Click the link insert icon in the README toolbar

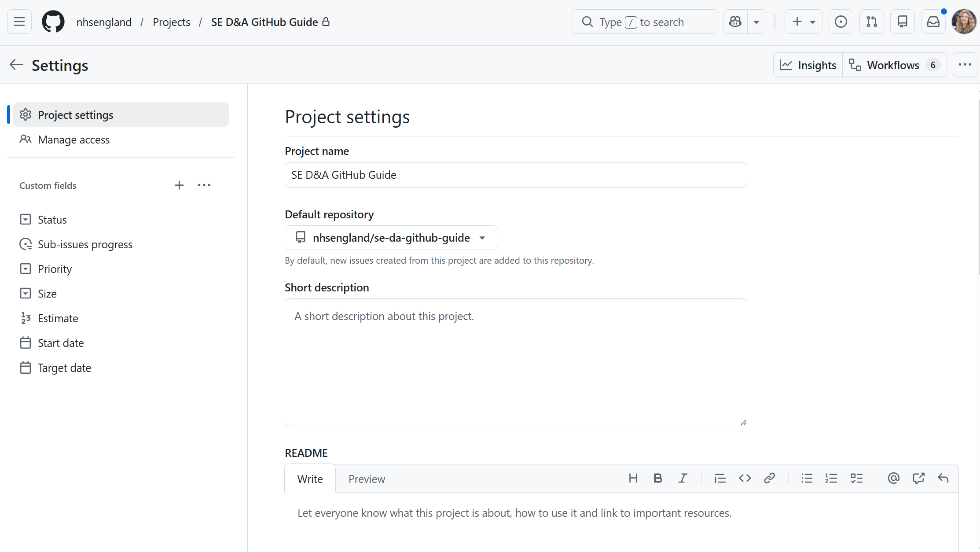tap(769, 478)
